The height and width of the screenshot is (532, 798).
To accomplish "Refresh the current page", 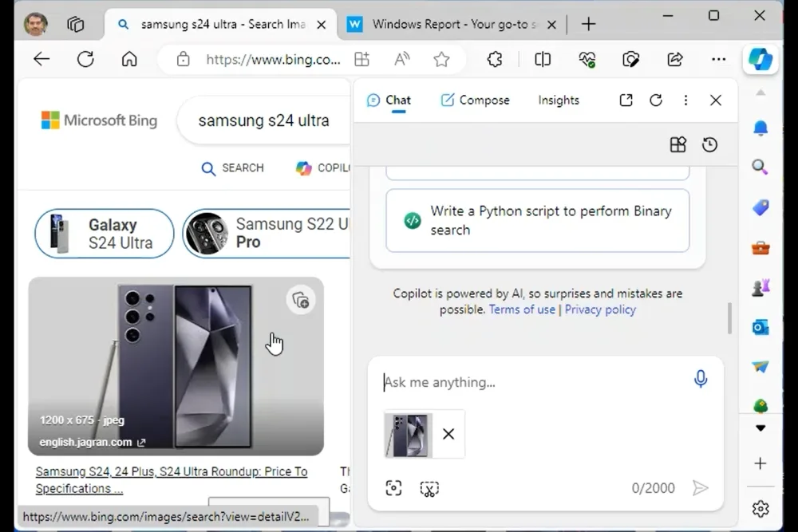I will [x=85, y=60].
